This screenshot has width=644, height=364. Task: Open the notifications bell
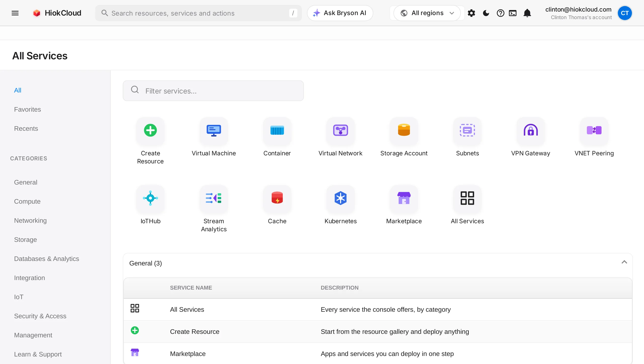click(527, 13)
